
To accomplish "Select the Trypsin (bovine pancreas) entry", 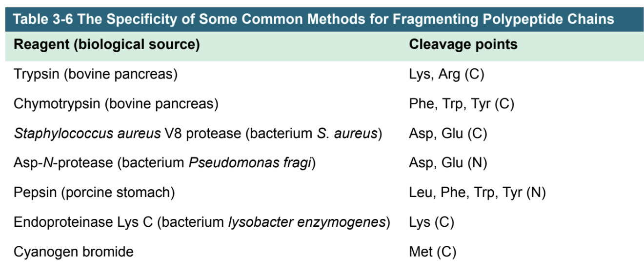I will coord(95,75).
